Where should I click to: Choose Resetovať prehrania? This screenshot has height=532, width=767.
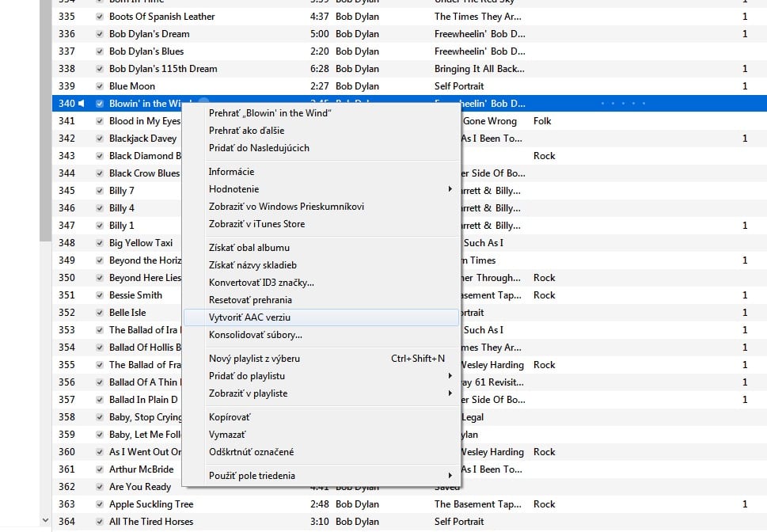321,300
